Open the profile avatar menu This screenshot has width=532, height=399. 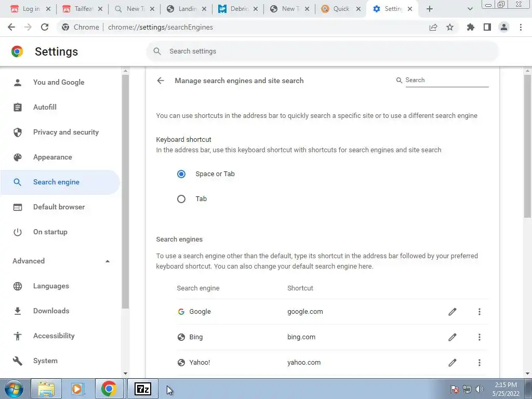[504, 27]
